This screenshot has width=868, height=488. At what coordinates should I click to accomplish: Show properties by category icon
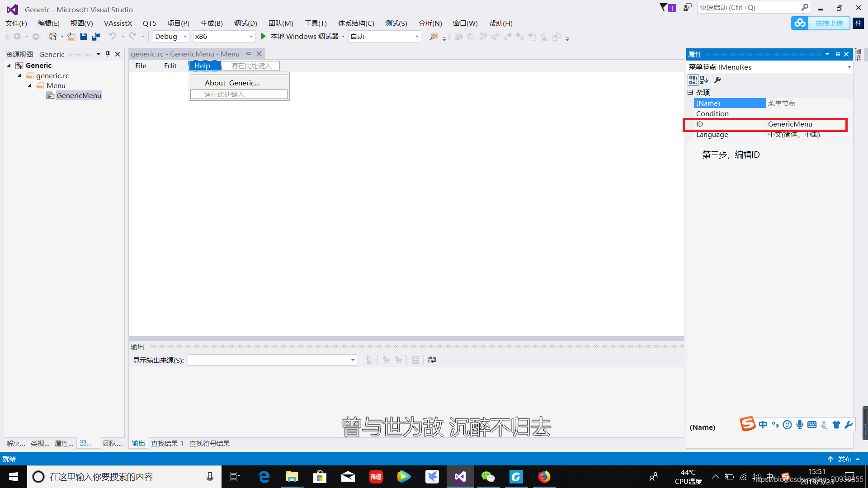[693, 80]
